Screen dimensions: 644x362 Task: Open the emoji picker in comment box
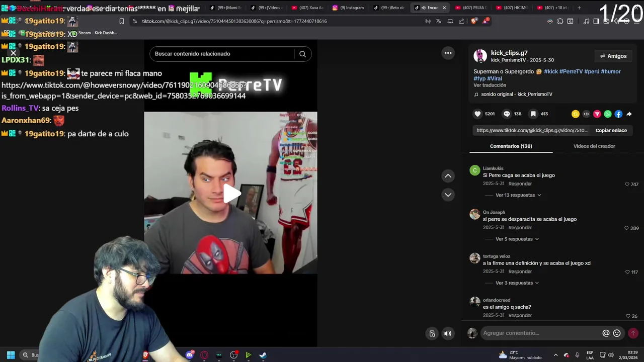tap(617, 333)
